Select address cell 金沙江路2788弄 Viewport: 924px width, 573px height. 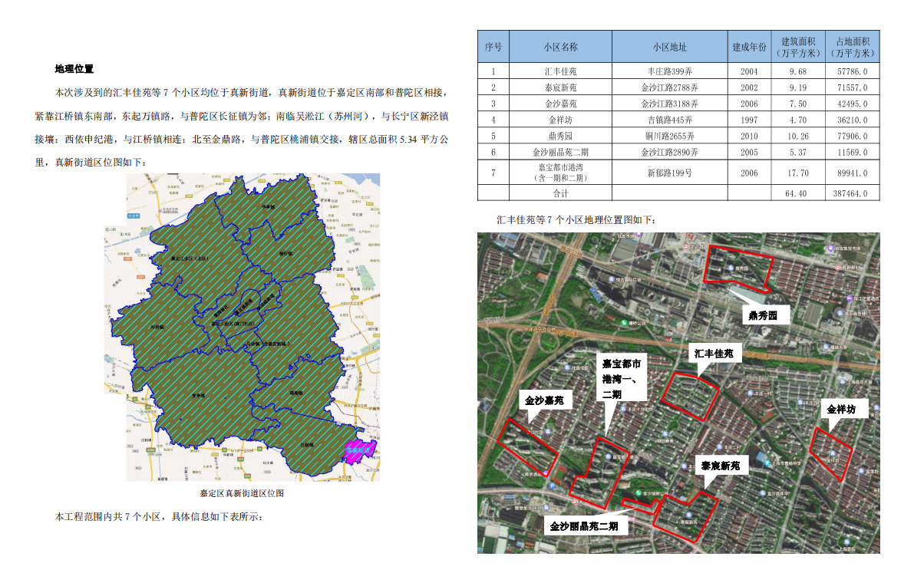670,87
